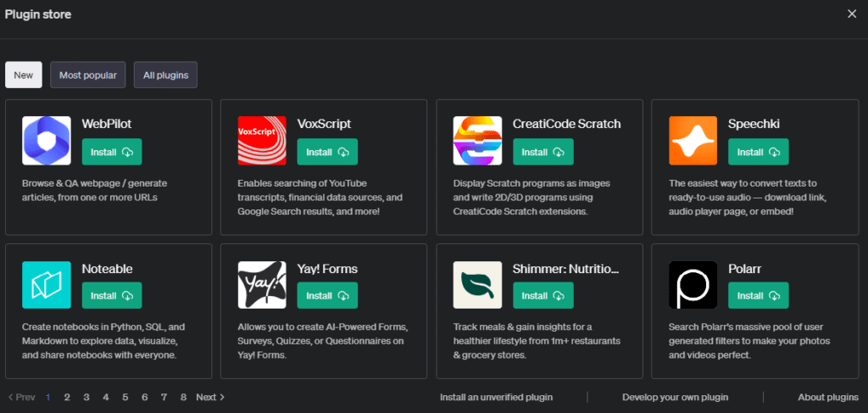Click the Polarr title text
The width and height of the screenshot is (868, 413).
(x=745, y=269)
